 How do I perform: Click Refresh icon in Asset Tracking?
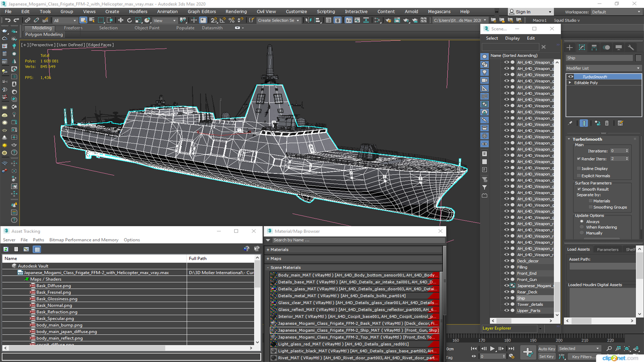tap(6, 249)
